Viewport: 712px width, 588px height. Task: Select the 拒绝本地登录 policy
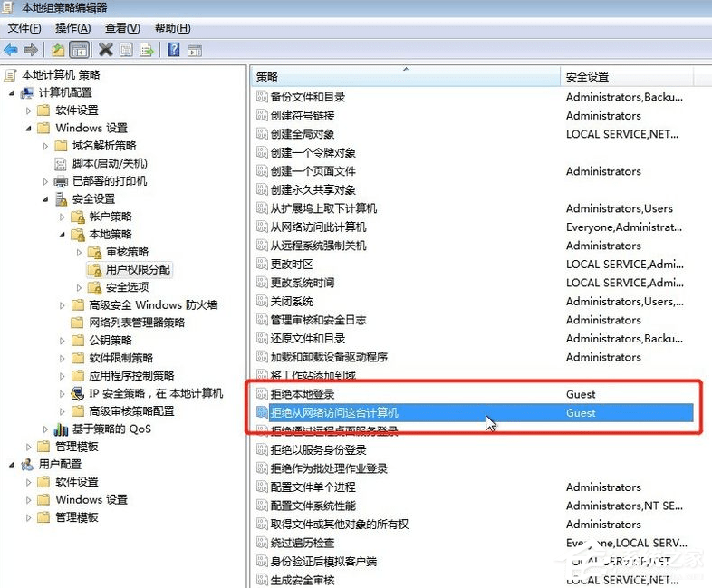tap(303, 394)
